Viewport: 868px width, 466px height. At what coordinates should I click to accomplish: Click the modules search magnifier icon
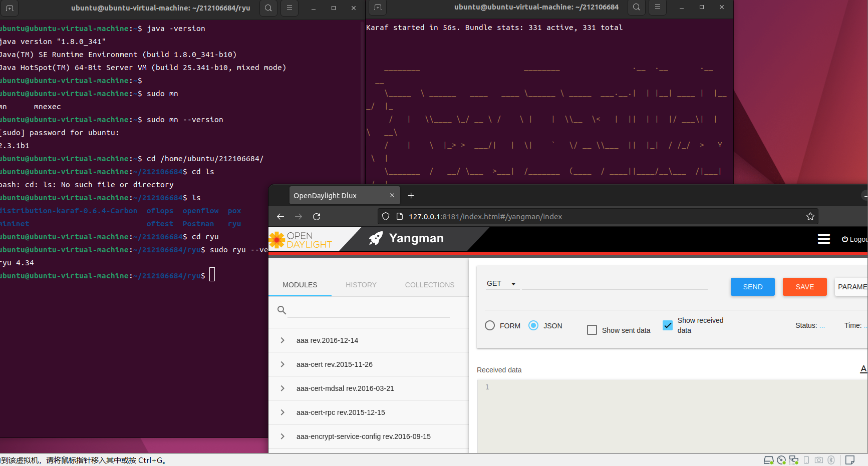[282, 310]
